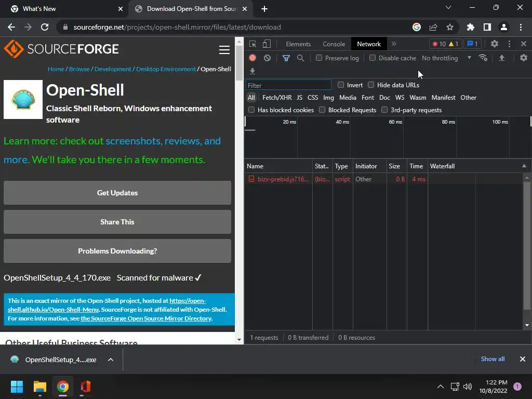Open network settings gear icon

click(x=524, y=58)
